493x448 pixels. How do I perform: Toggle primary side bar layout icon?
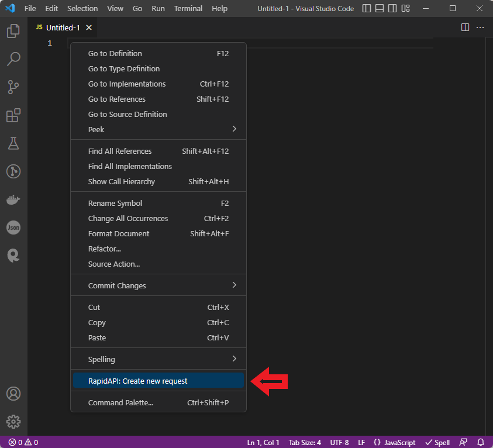[x=367, y=8]
